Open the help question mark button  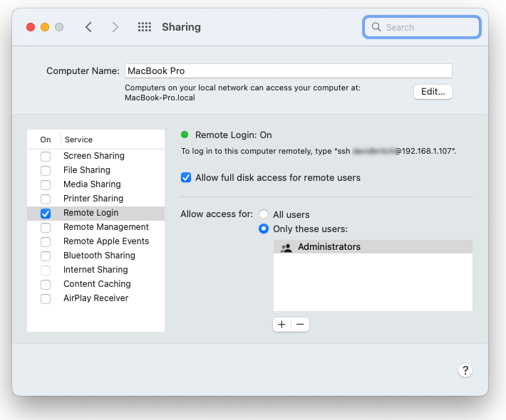pyautogui.click(x=465, y=370)
